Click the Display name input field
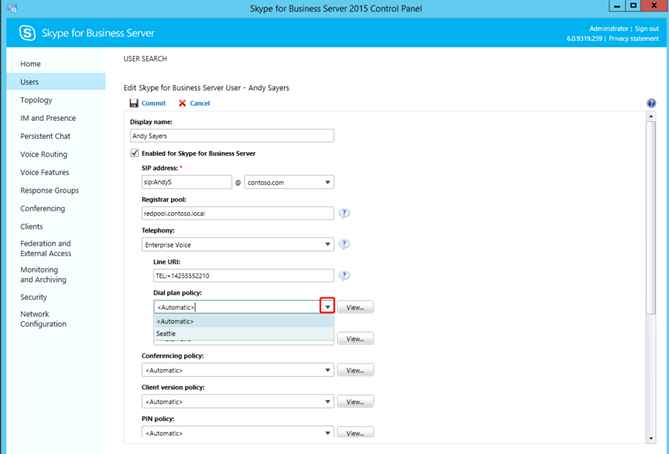The width and height of the screenshot is (669, 454). [232, 136]
